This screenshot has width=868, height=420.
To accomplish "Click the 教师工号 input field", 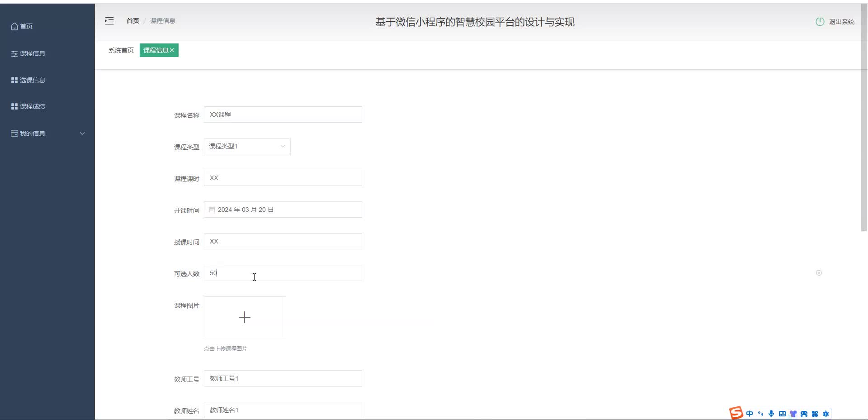I will pyautogui.click(x=283, y=378).
